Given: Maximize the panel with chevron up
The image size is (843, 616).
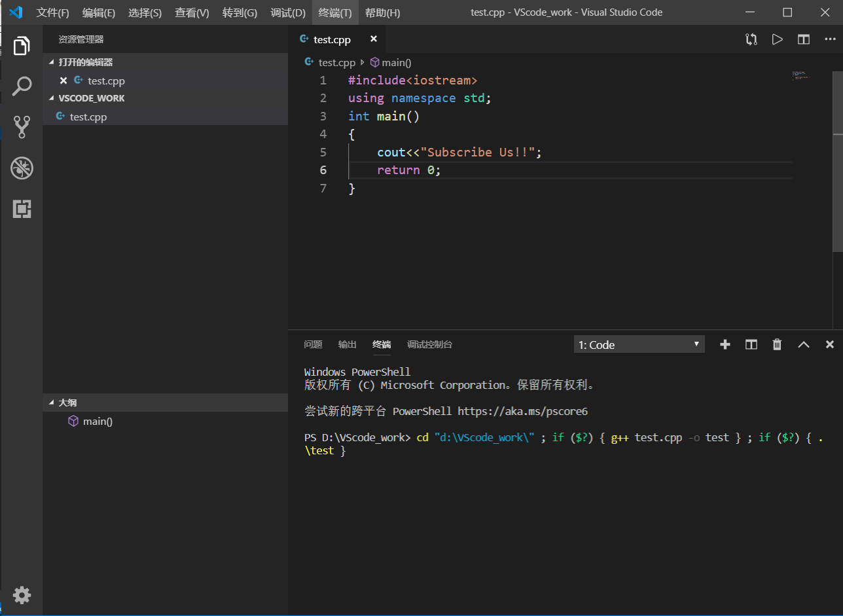Looking at the screenshot, I should tap(803, 344).
